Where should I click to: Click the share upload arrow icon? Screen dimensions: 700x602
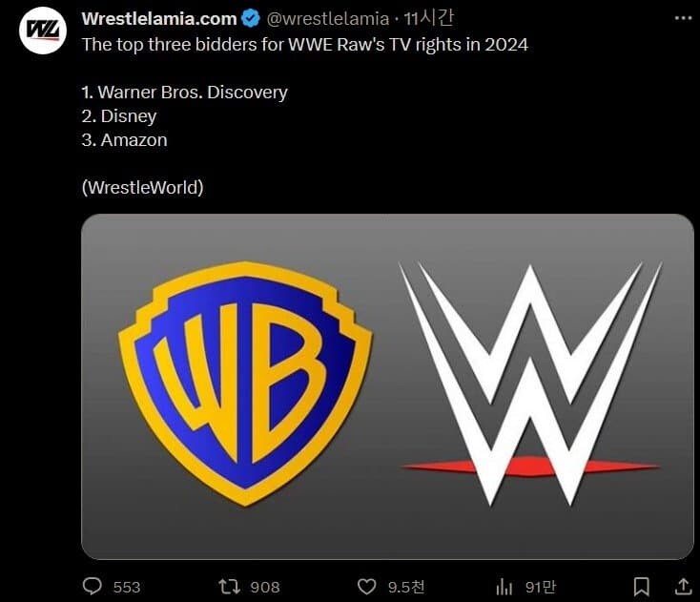683,587
